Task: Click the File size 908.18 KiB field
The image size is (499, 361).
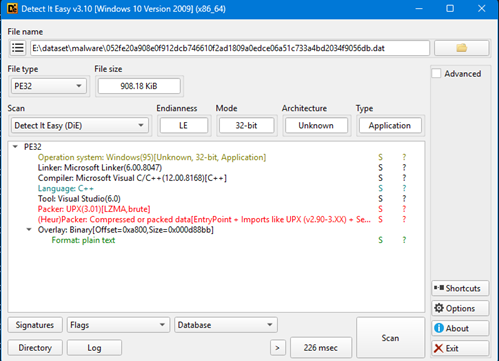Action: pyautogui.click(x=139, y=86)
